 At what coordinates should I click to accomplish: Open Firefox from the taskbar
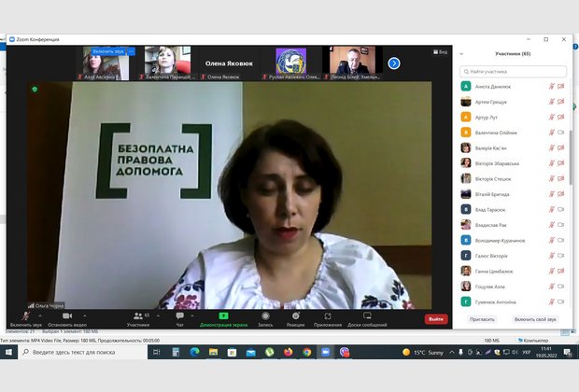click(288, 352)
